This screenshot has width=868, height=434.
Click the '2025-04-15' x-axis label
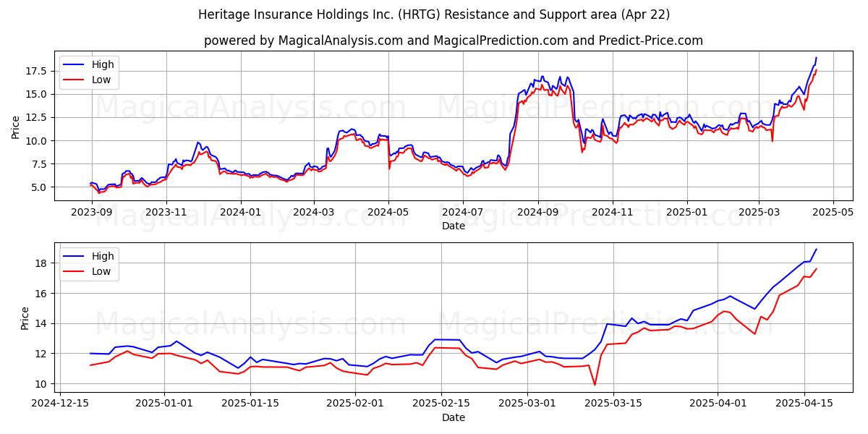pyautogui.click(x=804, y=405)
